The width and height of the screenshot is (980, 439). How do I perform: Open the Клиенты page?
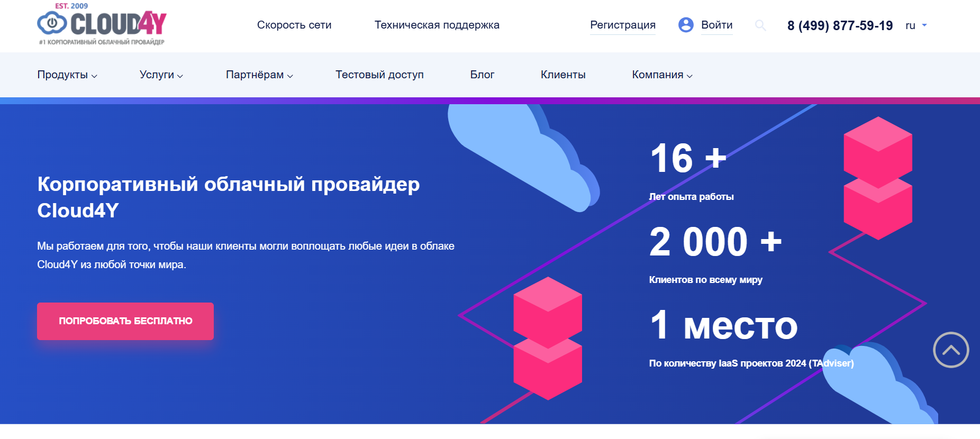(x=563, y=75)
